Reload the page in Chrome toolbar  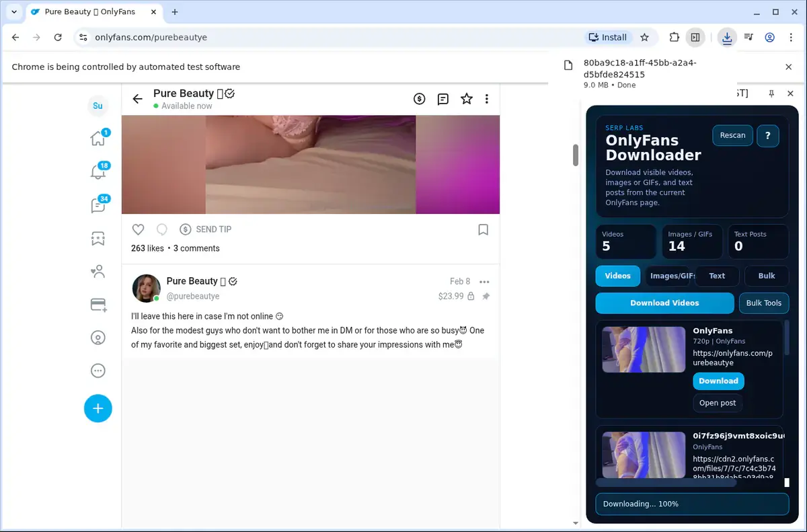[58, 38]
